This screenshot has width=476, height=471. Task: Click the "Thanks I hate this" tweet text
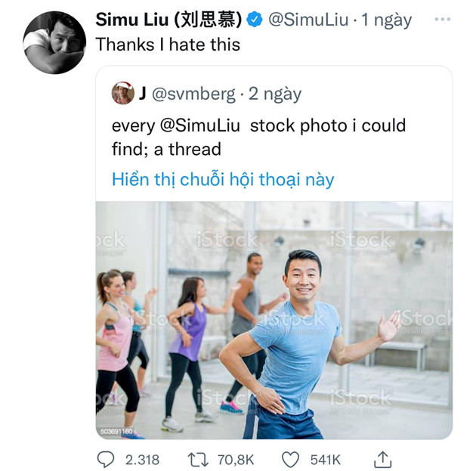168,45
